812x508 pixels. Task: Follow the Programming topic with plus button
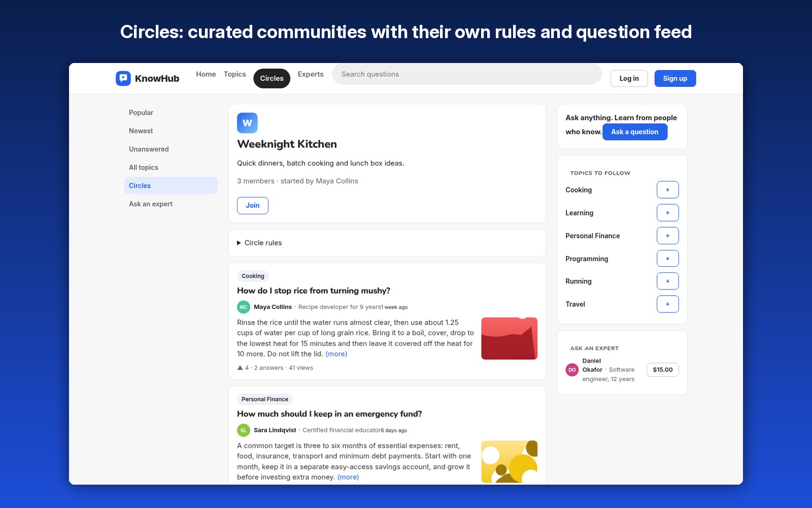pyautogui.click(x=667, y=259)
